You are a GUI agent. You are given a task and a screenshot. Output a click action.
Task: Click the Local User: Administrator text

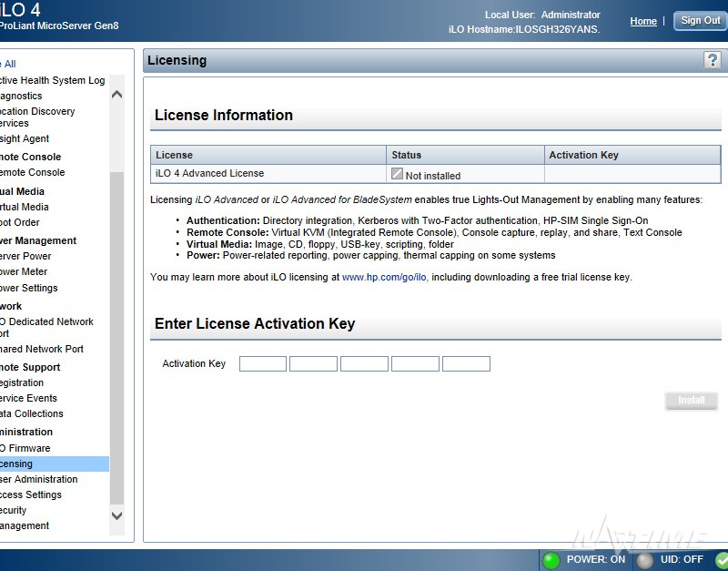pos(542,15)
